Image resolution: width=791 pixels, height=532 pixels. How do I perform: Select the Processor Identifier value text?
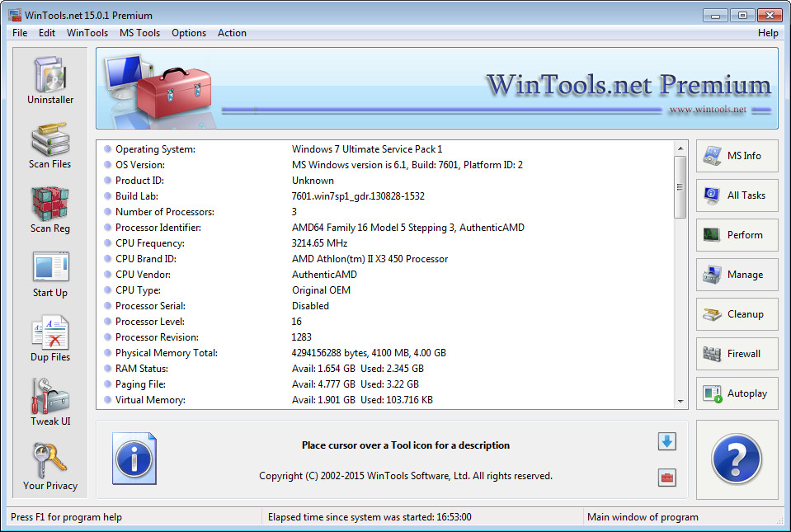click(x=408, y=228)
